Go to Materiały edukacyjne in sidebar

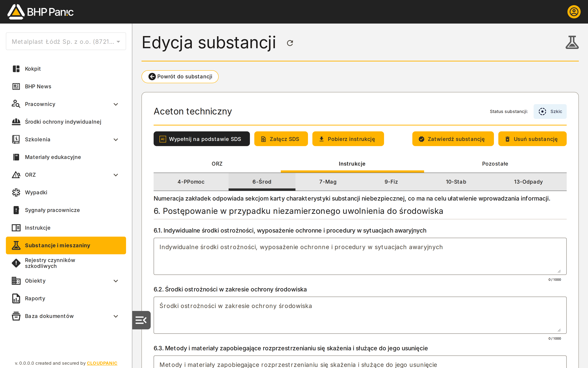66,157
